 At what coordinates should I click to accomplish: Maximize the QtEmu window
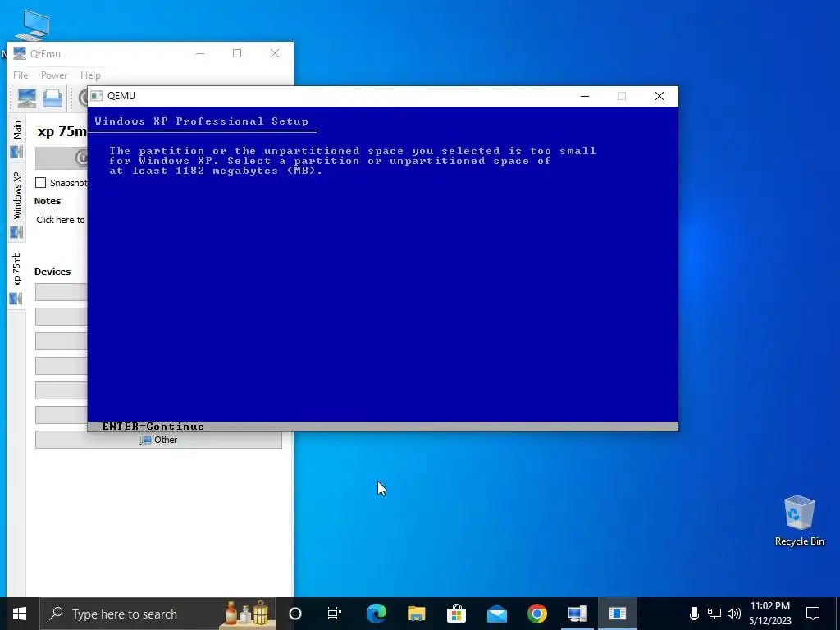237,53
